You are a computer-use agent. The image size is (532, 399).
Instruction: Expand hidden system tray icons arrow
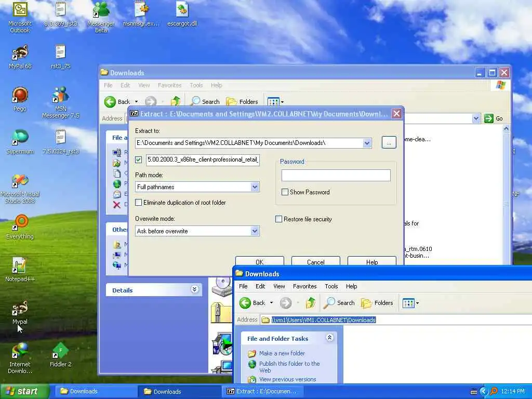point(483,391)
